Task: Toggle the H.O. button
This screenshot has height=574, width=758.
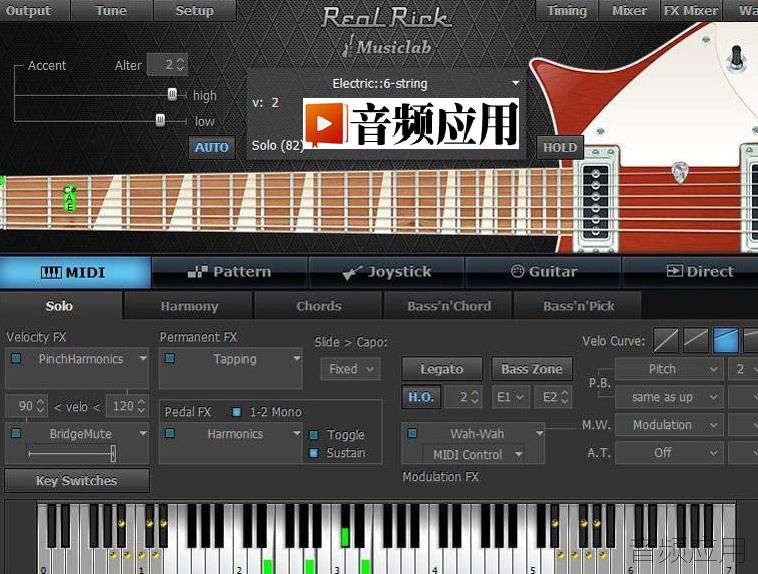Action: click(x=421, y=397)
